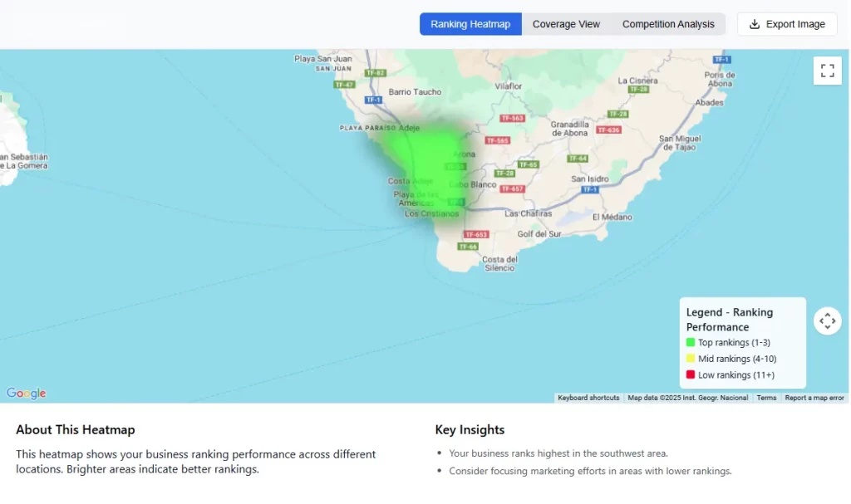
Task: Open the map Terms link
Action: click(x=766, y=398)
